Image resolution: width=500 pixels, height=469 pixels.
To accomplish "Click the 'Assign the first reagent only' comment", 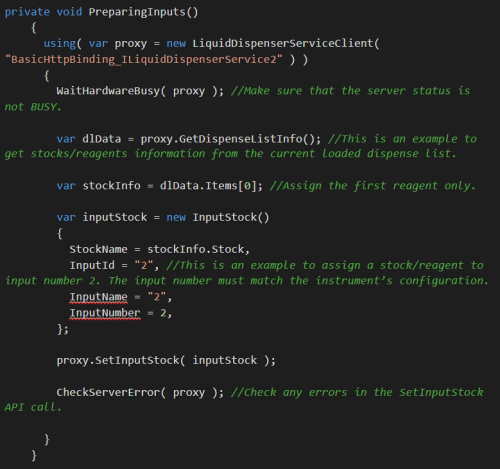I will 372,186.
